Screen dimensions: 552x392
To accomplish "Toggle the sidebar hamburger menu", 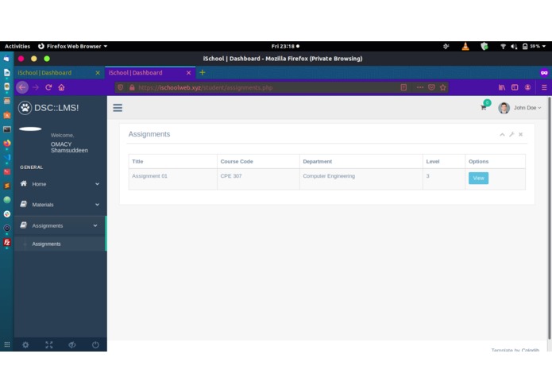I will tap(118, 108).
